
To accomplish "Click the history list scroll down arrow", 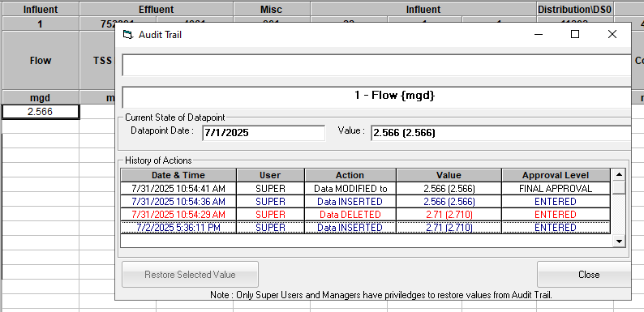I will (619, 241).
